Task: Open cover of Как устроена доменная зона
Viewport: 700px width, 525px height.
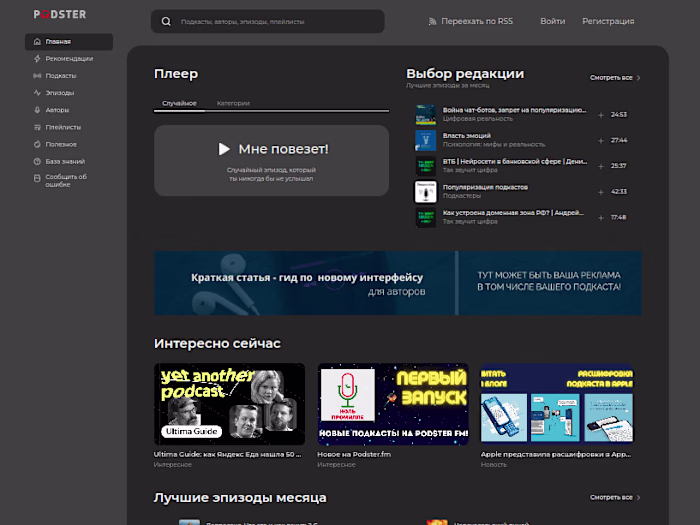Action: [425, 217]
